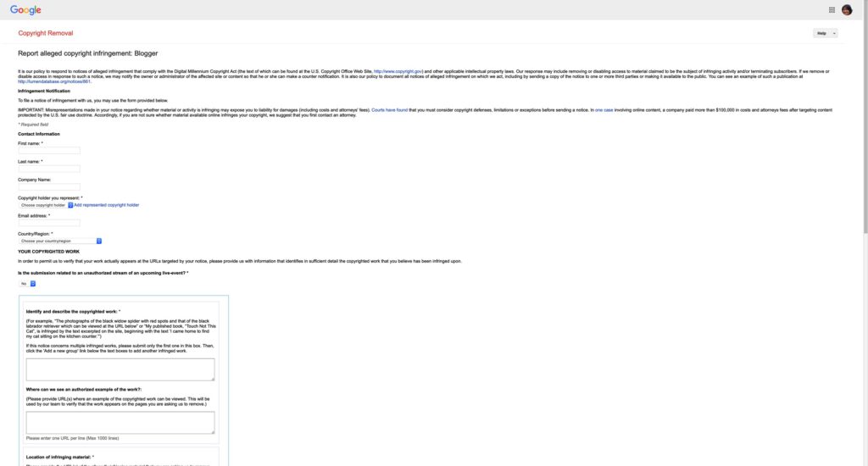
Task: Click the 'Contact Information' heading text
Action: point(39,134)
